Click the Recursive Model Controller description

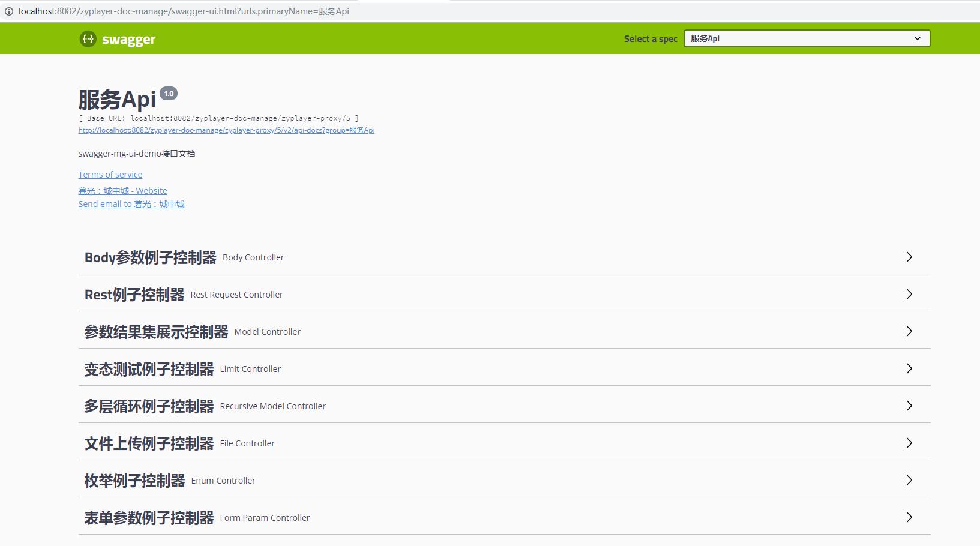273,406
